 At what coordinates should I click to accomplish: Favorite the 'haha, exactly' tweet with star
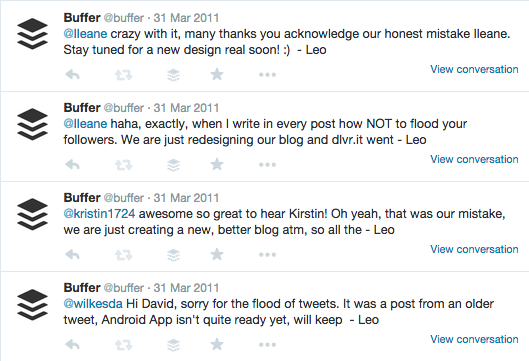217,165
